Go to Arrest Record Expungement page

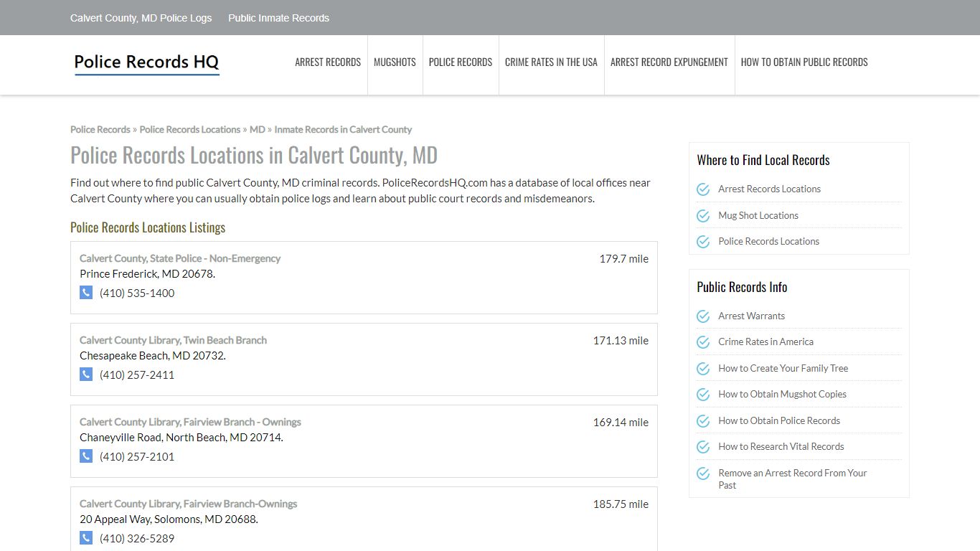669,62
